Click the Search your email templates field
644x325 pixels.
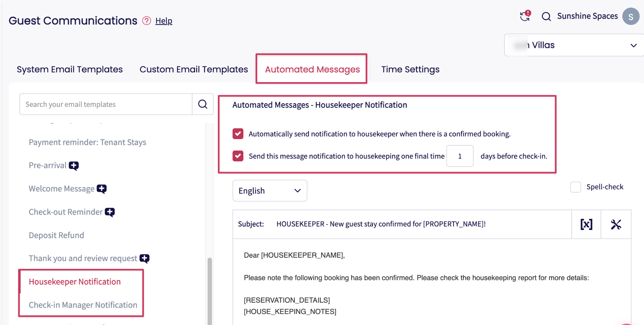(x=106, y=104)
